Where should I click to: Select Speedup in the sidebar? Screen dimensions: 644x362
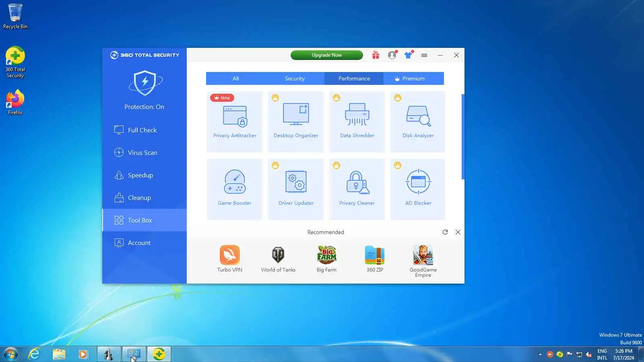[144, 175]
